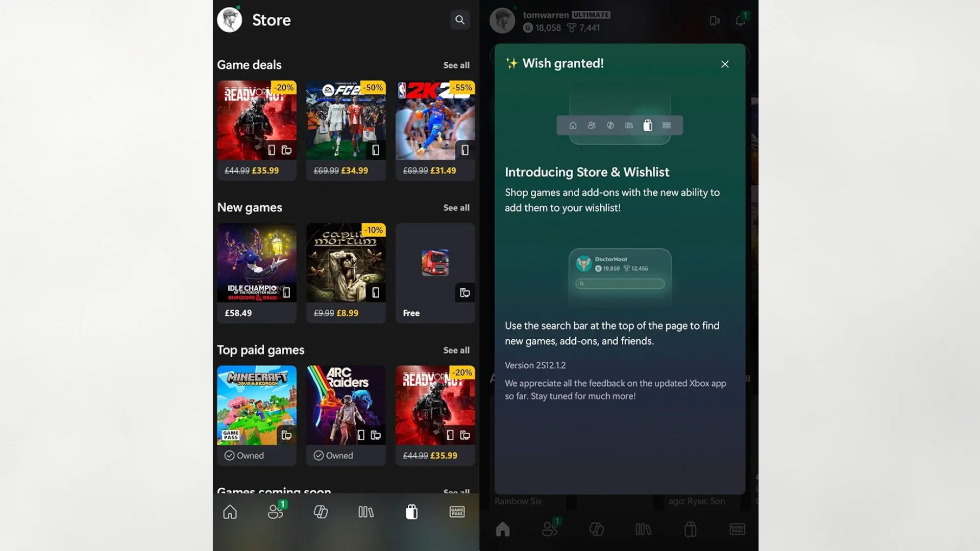Open notifications via the bell icon
The width and height of the screenshot is (980, 551).
740,20
